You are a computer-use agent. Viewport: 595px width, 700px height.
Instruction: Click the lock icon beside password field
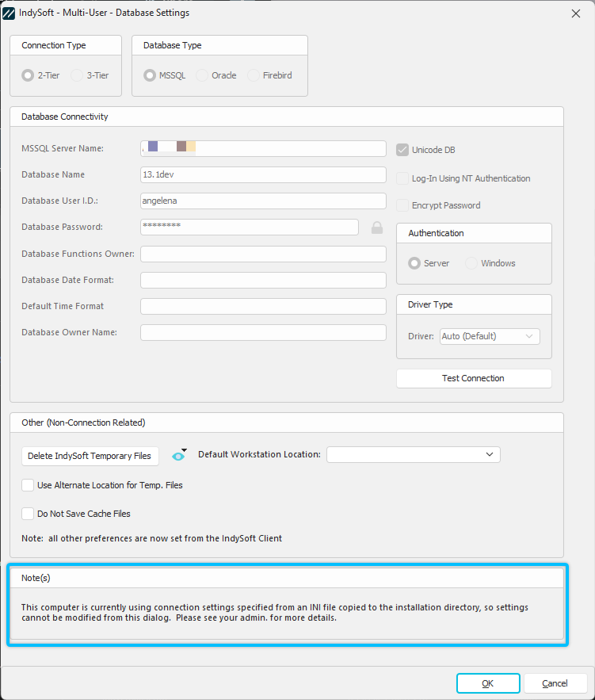377,228
